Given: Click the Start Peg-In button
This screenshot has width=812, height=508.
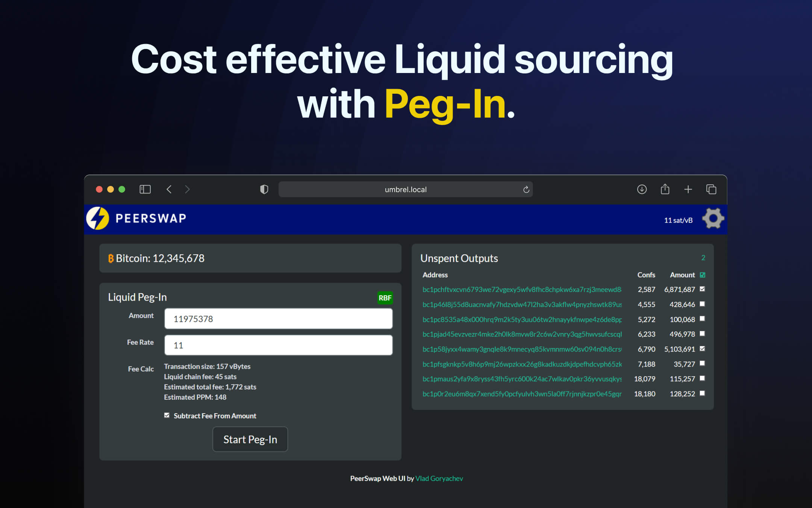Looking at the screenshot, I should (250, 439).
